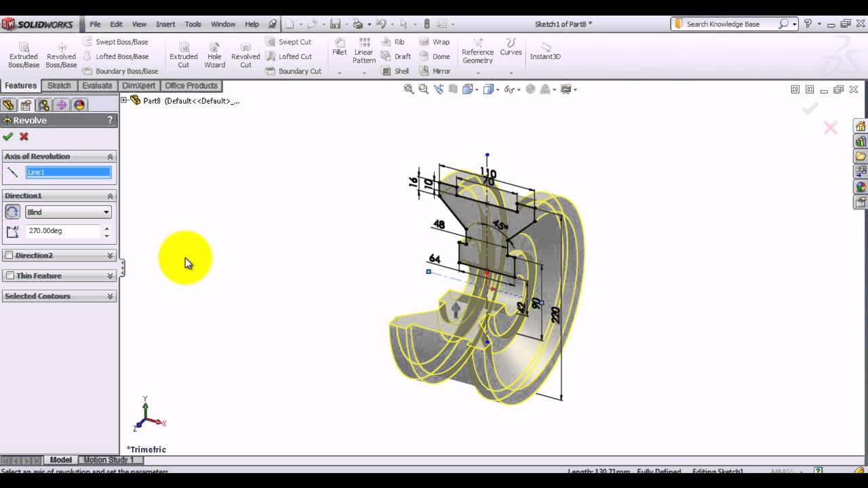868x488 pixels.
Task: Open Linear Pattern dropdown arrow
Action: pyautogui.click(x=364, y=73)
